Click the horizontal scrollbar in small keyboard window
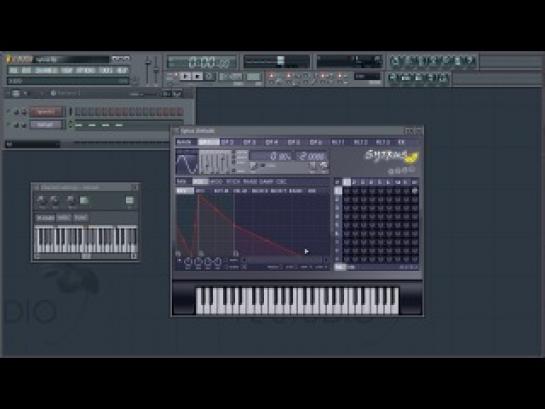Viewport: 545px width, 409px height. (86, 256)
